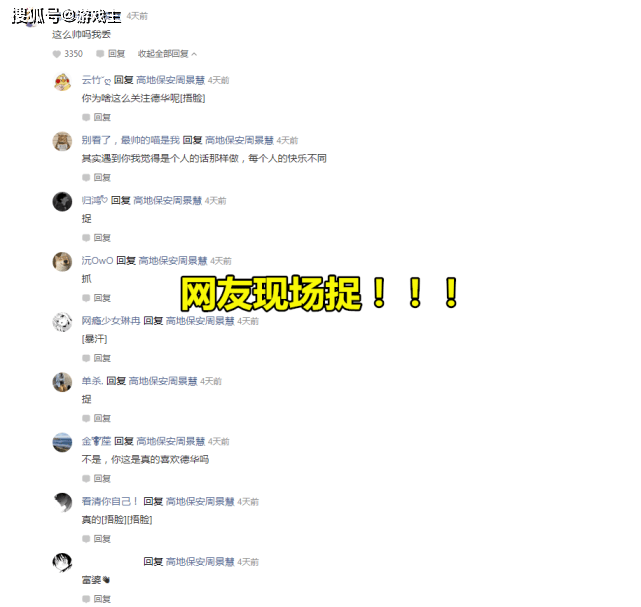The image size is (641, 607).
Task: Click 回复 under the top comment
Action: pyautogui.click(x=110, y=54)
